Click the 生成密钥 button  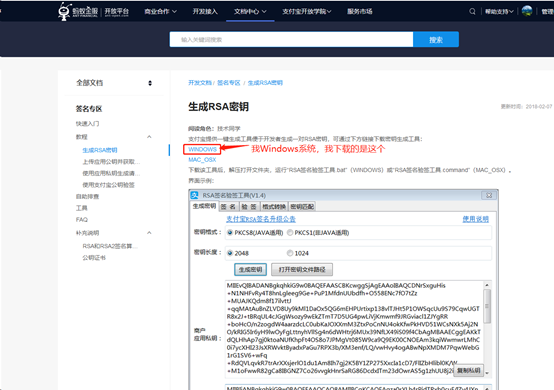(x=251, y=270)
